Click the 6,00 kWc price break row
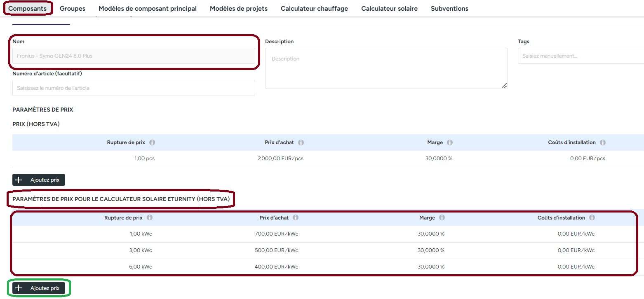Screen dimensions: 644x299 [x=141, y=267]
